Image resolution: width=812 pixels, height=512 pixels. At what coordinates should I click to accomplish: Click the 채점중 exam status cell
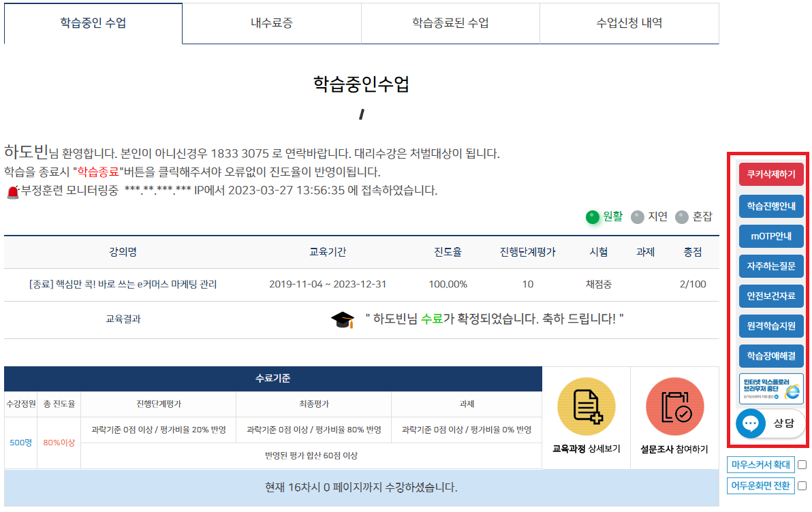[x=599, y=284]
